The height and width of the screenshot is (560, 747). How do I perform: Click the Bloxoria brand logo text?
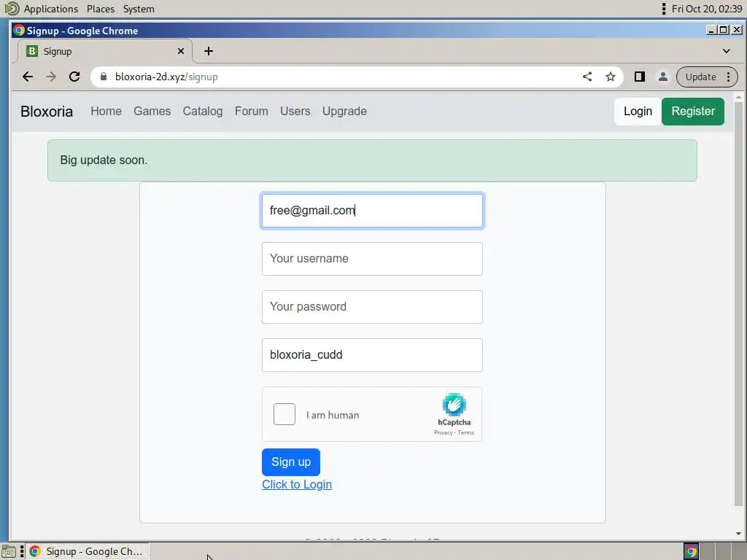point(47,112)
